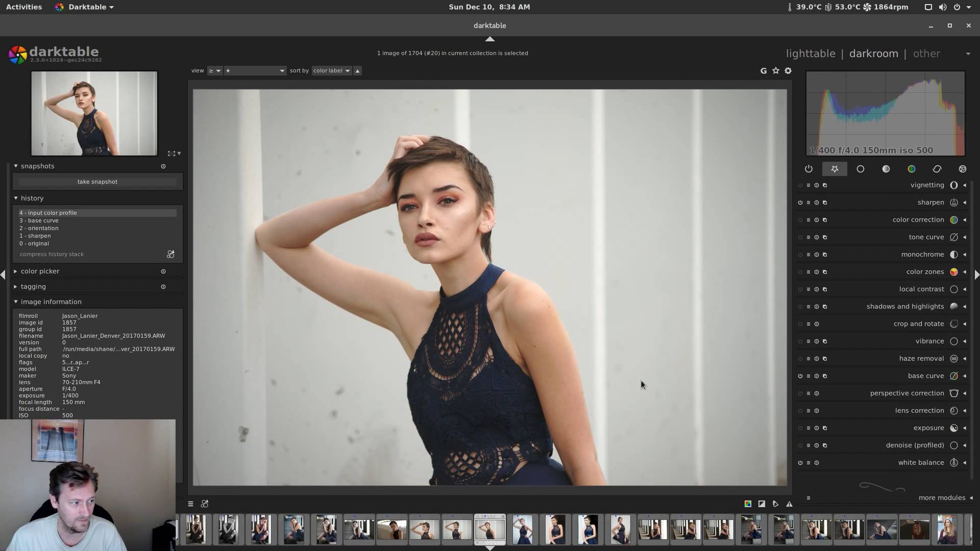The height and width of the screenshot is (551, 980).
Task: Open the sort by color label dropdown
Action: (x=332, y=71)
